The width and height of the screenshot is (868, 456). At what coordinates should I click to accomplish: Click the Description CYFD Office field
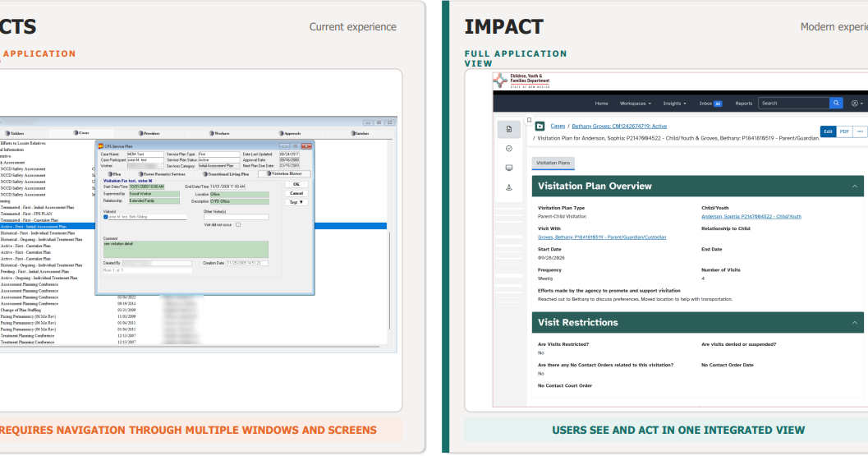239,201
